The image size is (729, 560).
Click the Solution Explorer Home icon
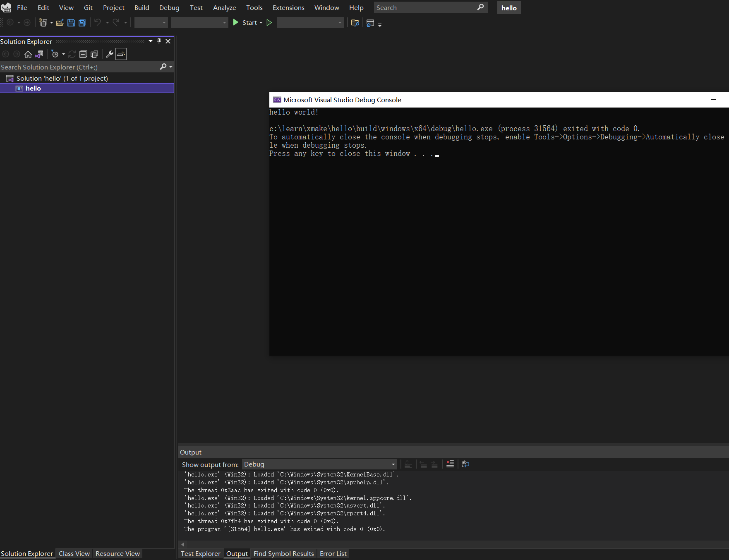[28, 54]
